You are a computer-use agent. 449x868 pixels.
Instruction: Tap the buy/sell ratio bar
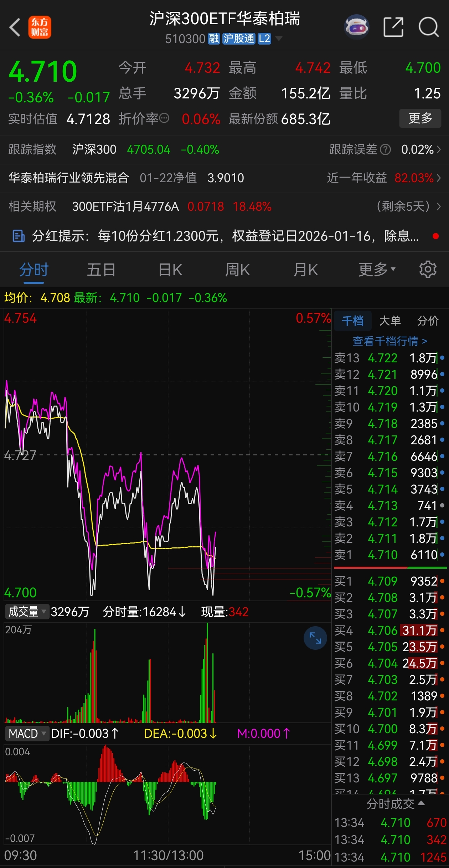[x=390, y=567]
